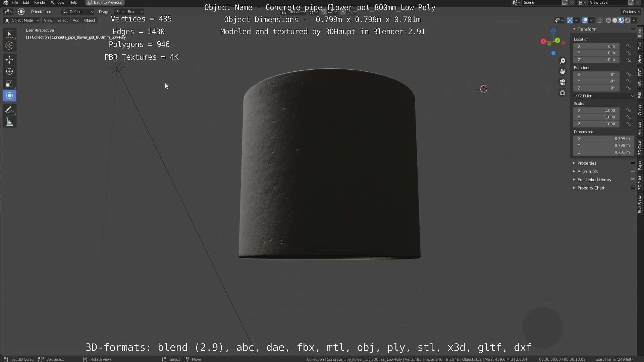Screen dimensions: 644x362
Task: Open shading options dropdown arrow
Action: coord(634,20)
